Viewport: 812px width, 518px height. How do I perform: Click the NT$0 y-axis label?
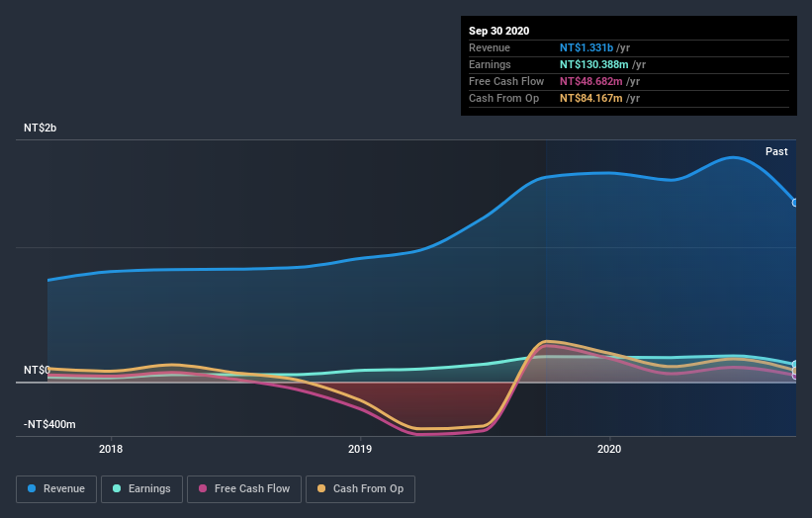(x=37, y=370)
